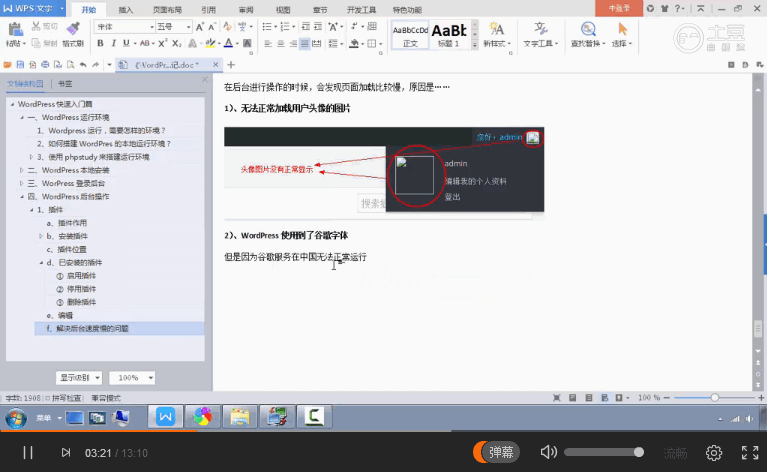Click the 未登录 login button
The height and width of the screenshot is (472, 767).
click(x=619, y=8)
